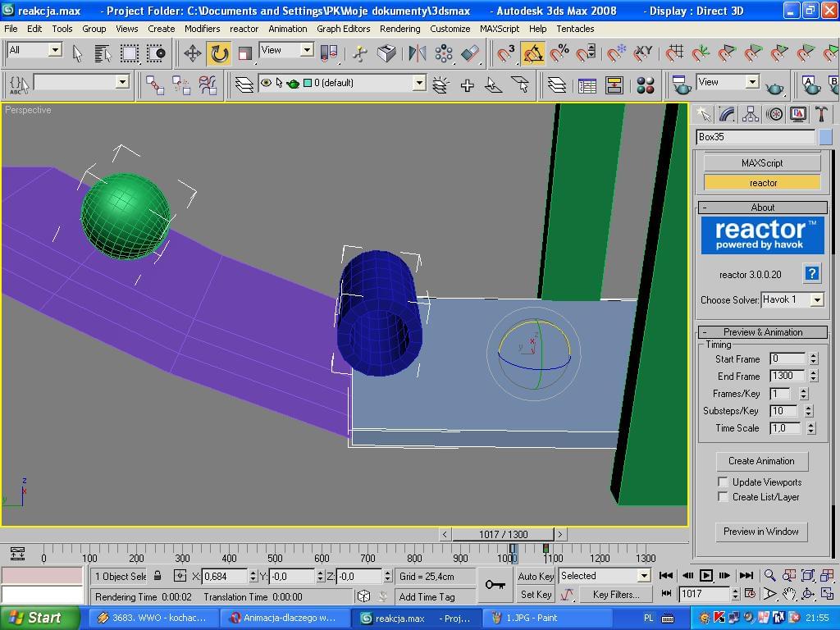Open the Hierarchy command panel tab
840x630 pixels.
pos(751,114)
